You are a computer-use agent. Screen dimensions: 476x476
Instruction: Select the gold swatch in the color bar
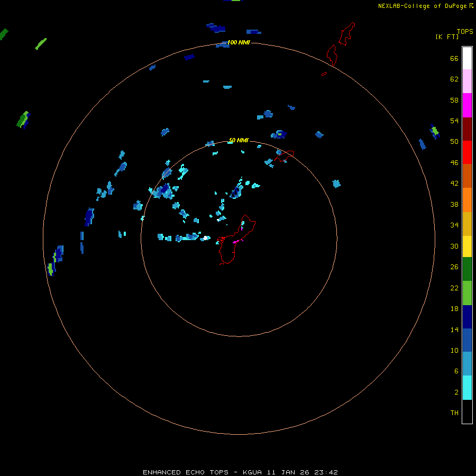[467, 224]
